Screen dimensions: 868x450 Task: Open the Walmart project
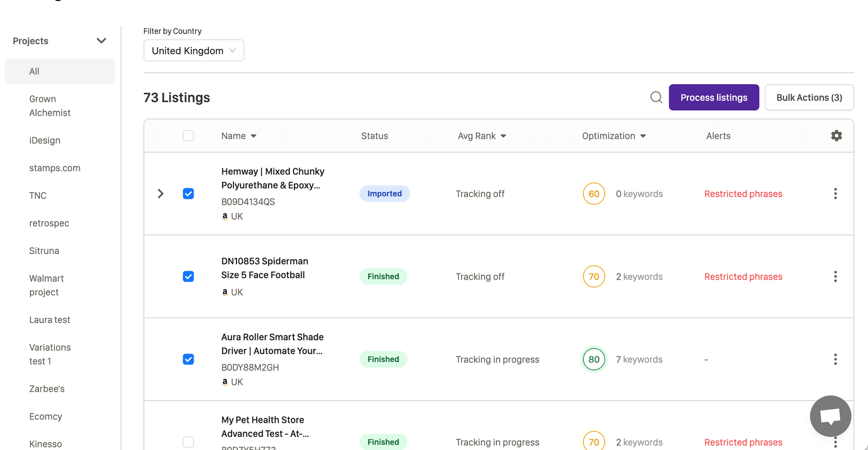coord(46,285)
